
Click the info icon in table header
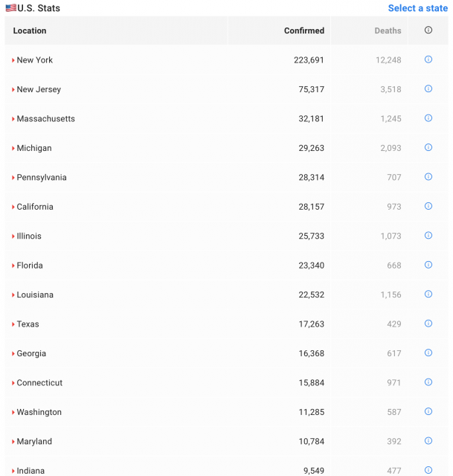(428, 30)
